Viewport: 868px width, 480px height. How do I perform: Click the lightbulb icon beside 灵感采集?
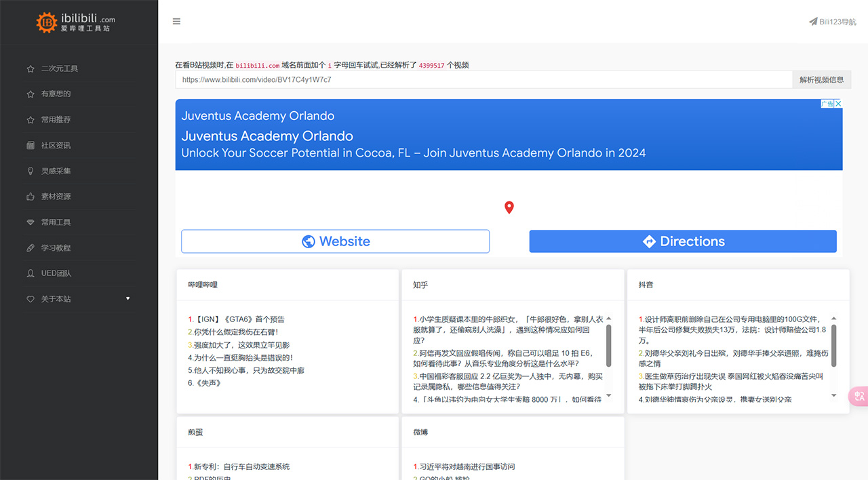30,171
